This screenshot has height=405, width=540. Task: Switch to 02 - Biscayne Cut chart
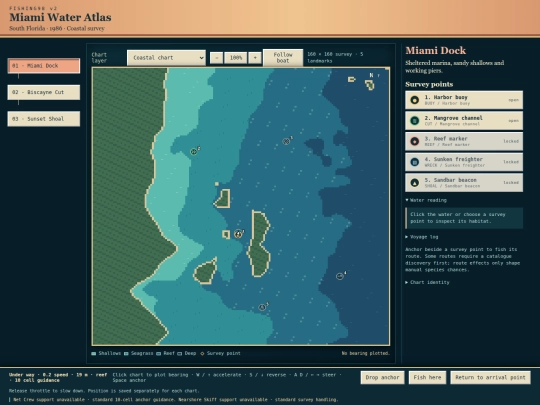click(44, 92)
